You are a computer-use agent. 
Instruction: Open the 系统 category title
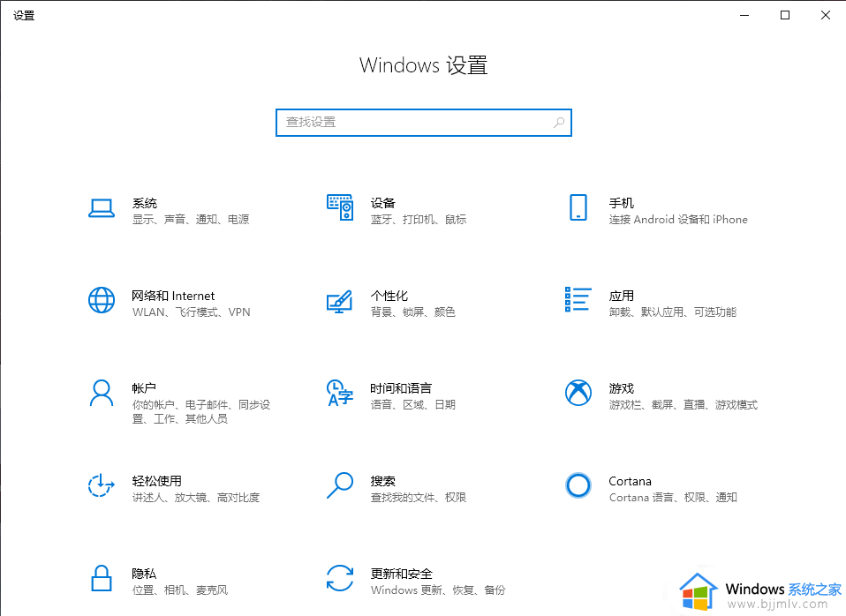pyautogui.click(x=145, y=203)
